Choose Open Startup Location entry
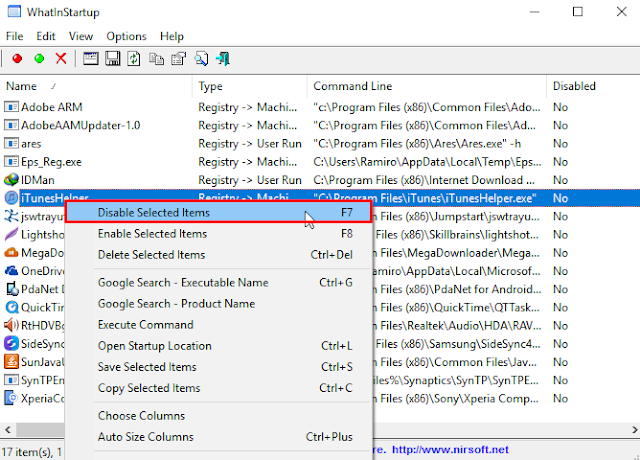The width and height of the screenshot is (640, 460). pyautogui.click(x=218, y=346)
